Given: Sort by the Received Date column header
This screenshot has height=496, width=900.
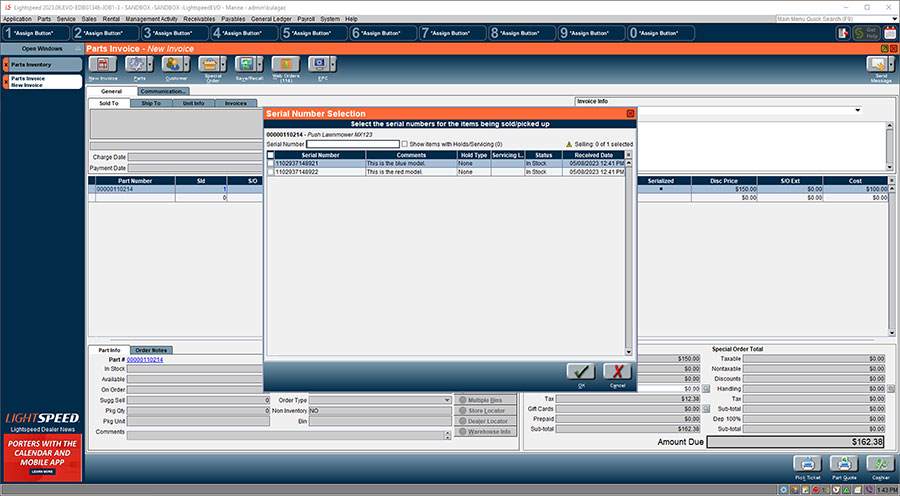Looking at the screenshot, I should [593, 155].
